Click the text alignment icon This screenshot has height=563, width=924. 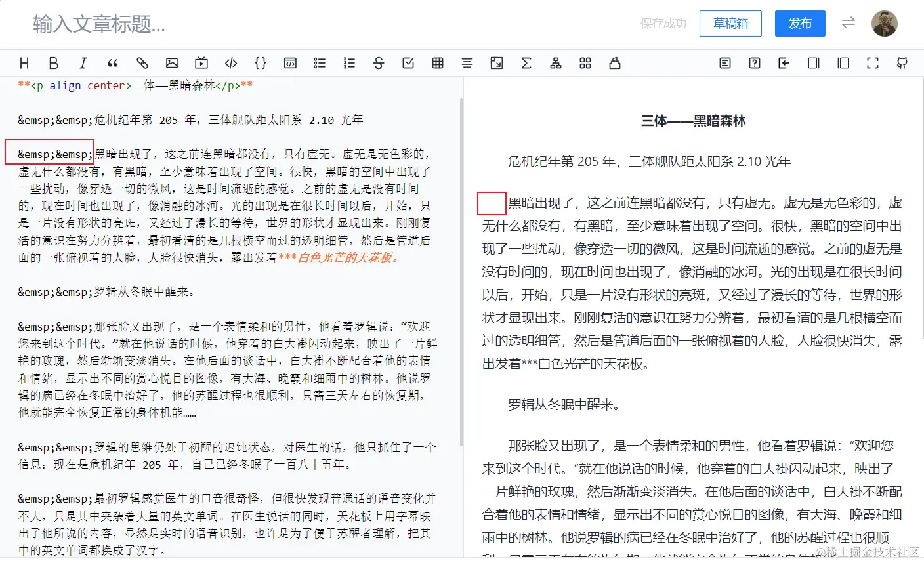point(467,63)
